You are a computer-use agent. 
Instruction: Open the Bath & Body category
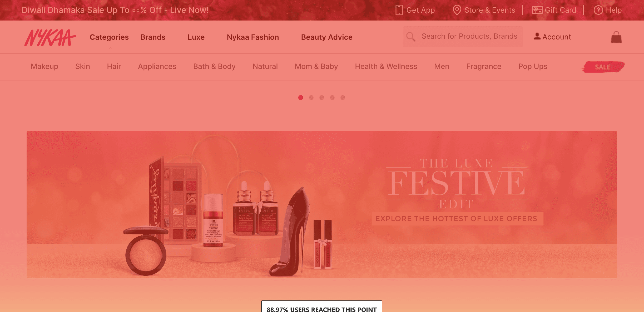pos(214,66)
